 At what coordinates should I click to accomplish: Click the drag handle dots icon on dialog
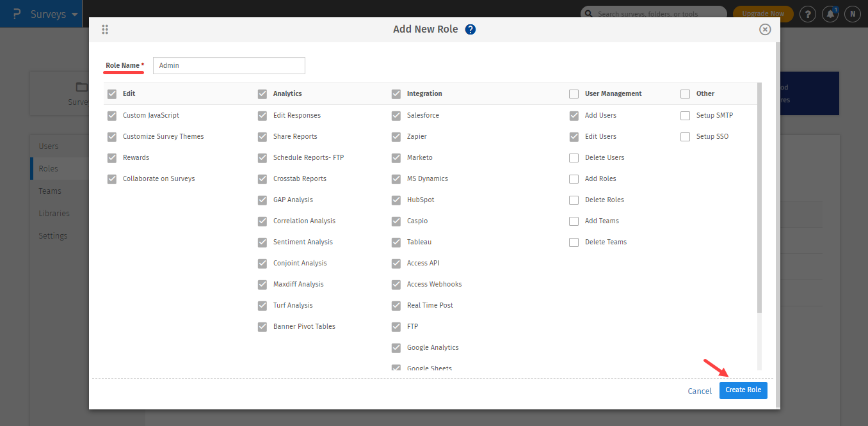coord(105,29)
